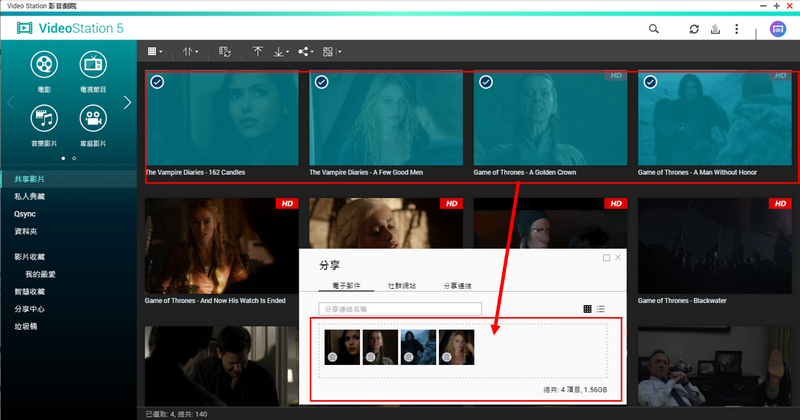
Task: Open background tasks icon in the header
Action: tap(715, 29)
